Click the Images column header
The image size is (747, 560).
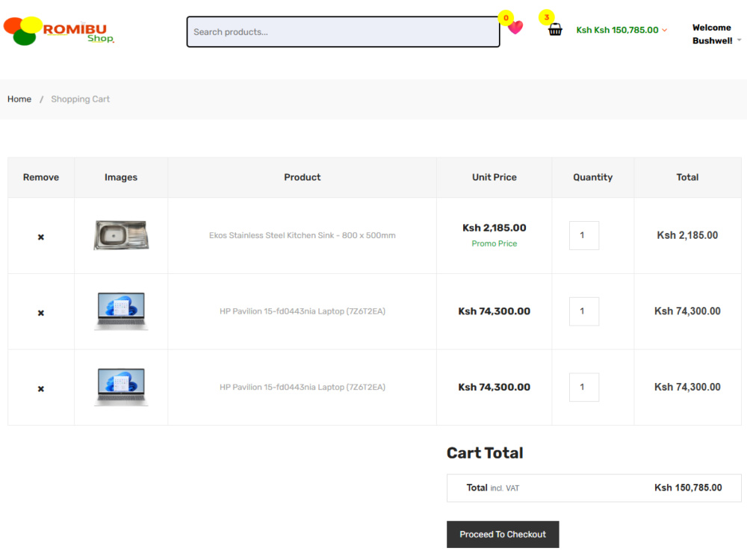coord(121,177)
